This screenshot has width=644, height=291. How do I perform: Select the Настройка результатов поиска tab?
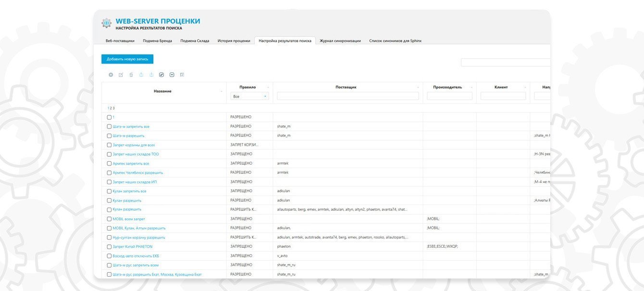coord(285,41)
